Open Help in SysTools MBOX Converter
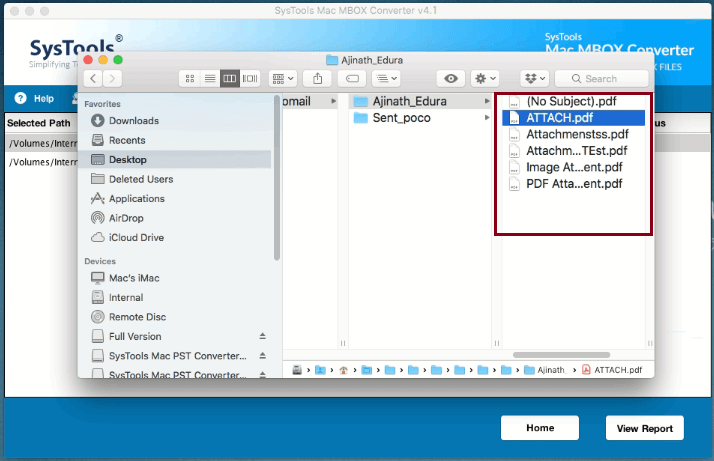Viewport: 714px width, 461px height. click(x=34, y=98)
